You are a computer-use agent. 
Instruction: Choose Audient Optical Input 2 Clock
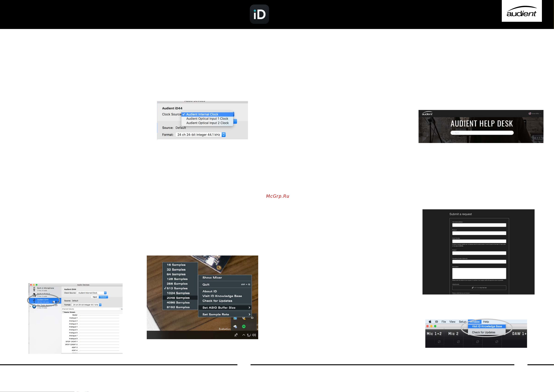click(207, 123)
